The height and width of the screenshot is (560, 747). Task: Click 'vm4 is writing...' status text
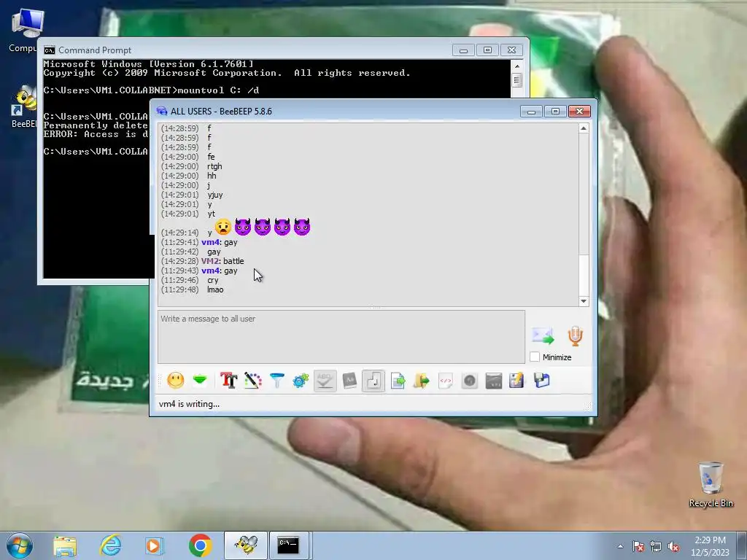[189, 404]
